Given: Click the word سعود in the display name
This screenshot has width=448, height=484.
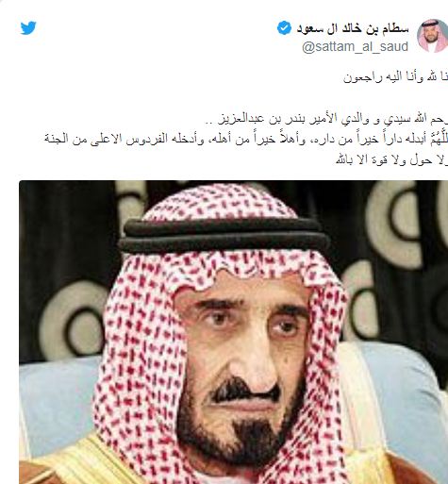Looking at the screenshot, I should pyautogui.click(x=310, y=28).
